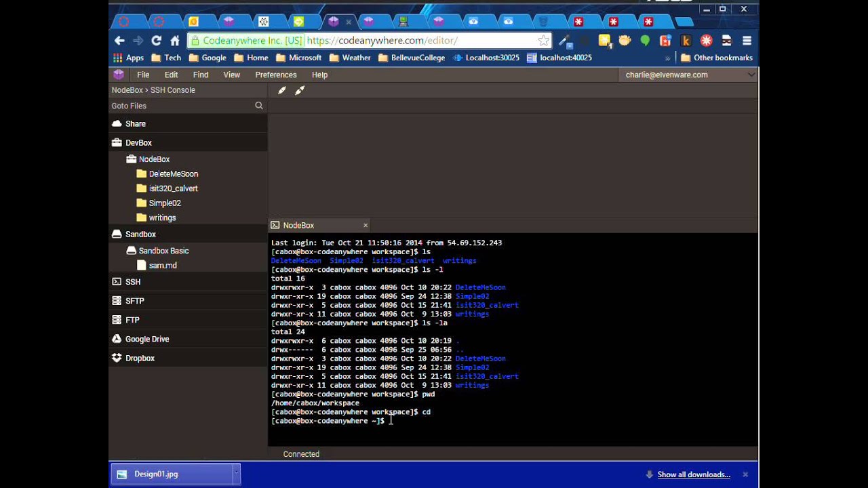Image resolution: width=868 pixels, height=488 pixels.
Task: Open the BellevueCollege bookmarks folder
Action: pos(412,58)
